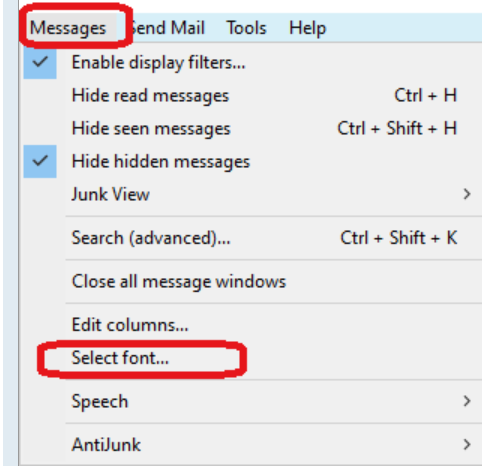Expand the AntiJunk submenu arrow
The image size is (482, 466).
point(467,444)
